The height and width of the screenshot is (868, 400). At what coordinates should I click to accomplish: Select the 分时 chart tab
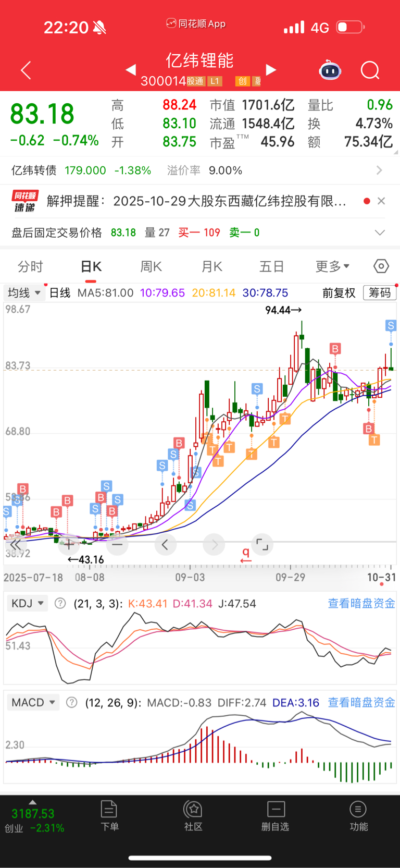click(30, 266)
